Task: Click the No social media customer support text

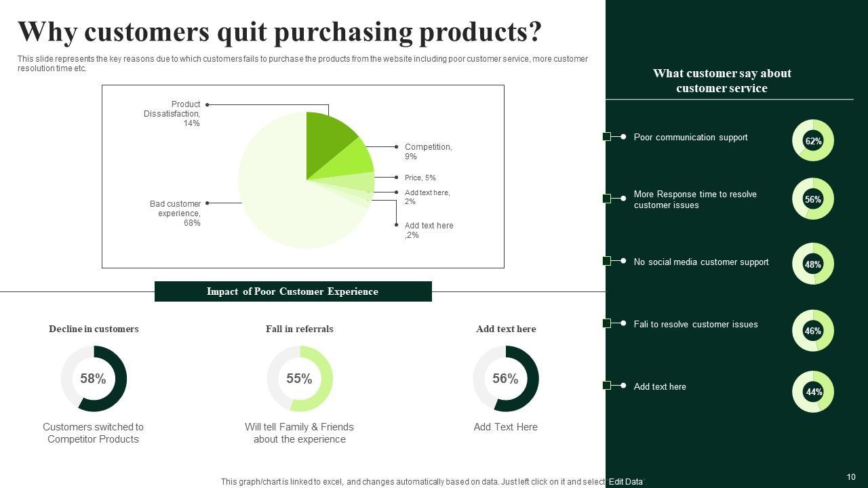Action: pos(701,262)
